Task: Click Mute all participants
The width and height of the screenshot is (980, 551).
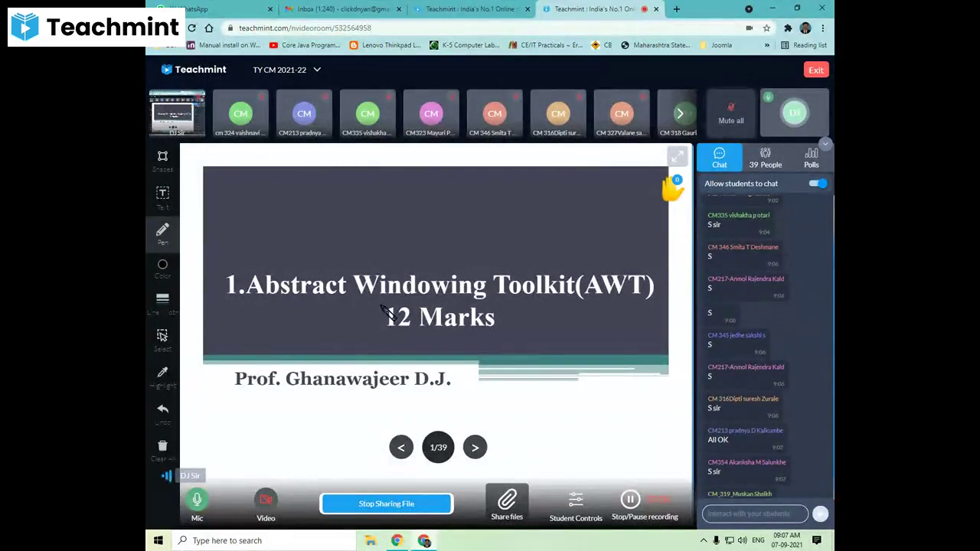Action: (731, 112)
